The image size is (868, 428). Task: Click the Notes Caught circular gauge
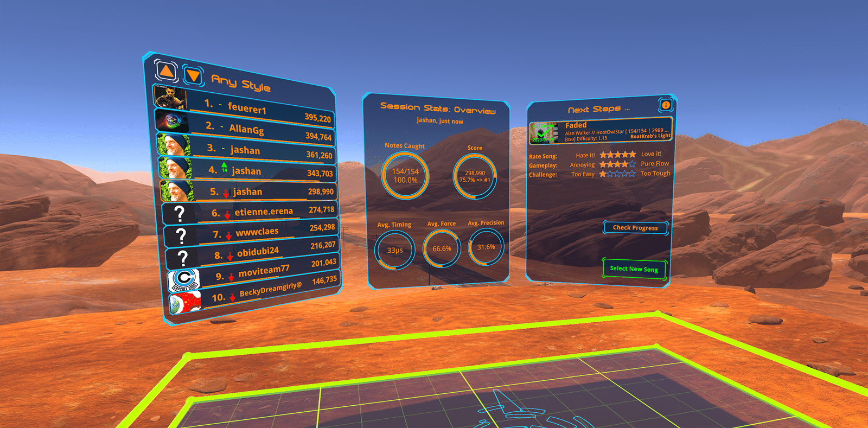coord(405,175)
